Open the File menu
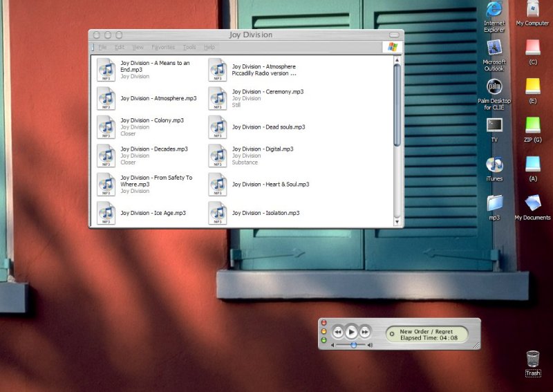Screen dimensions: 553x392 [x=102, y=47]
